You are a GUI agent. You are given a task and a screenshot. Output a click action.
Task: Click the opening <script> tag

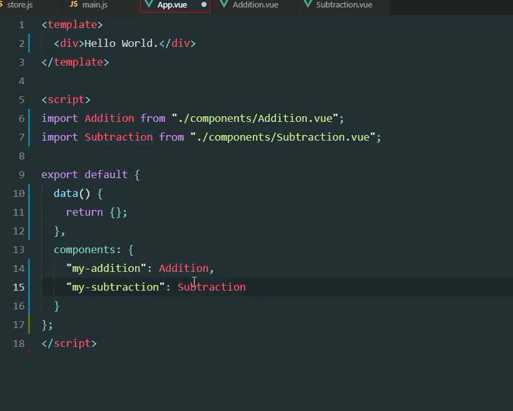66,100
